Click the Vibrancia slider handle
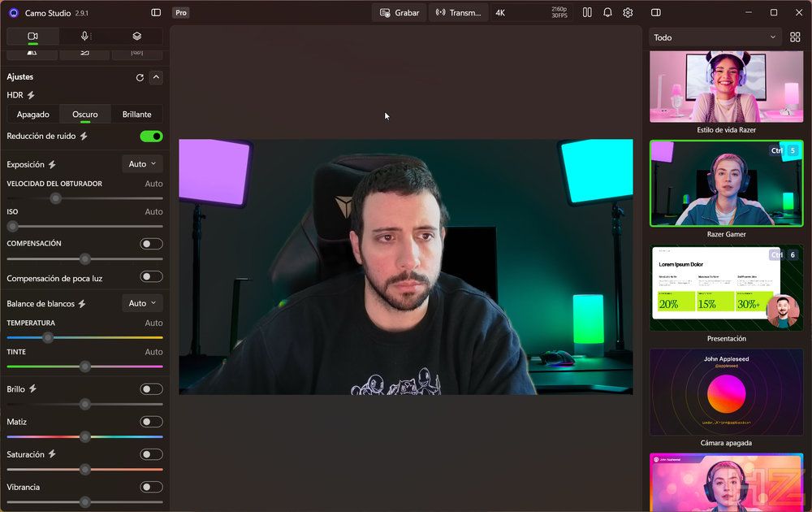 [85, 502]
